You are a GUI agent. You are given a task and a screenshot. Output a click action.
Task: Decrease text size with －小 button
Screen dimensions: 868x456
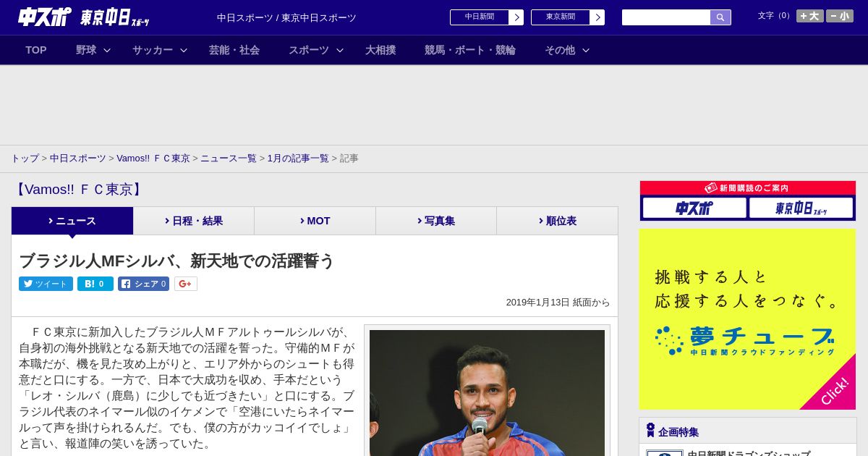[x=840, y=16]
